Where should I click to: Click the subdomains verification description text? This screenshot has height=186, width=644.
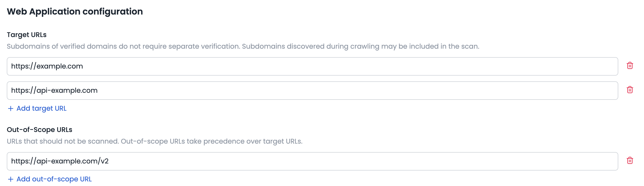coord(243,46)
